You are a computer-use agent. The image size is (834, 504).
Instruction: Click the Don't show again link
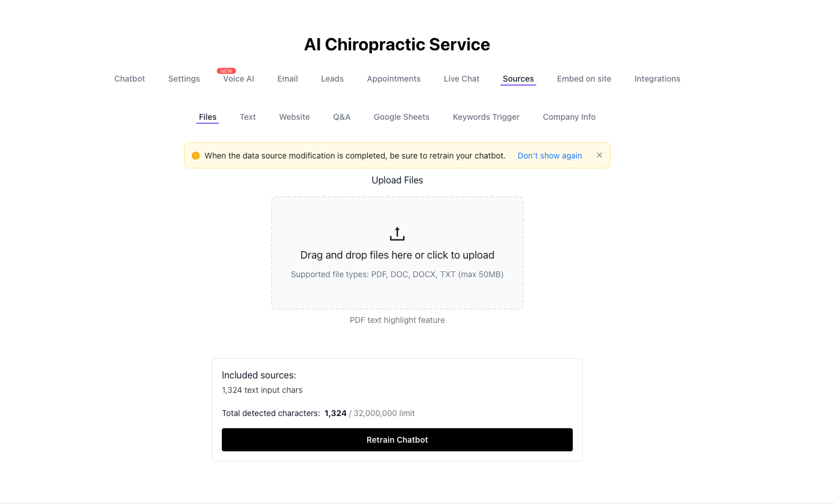click(x=550, y=155)
